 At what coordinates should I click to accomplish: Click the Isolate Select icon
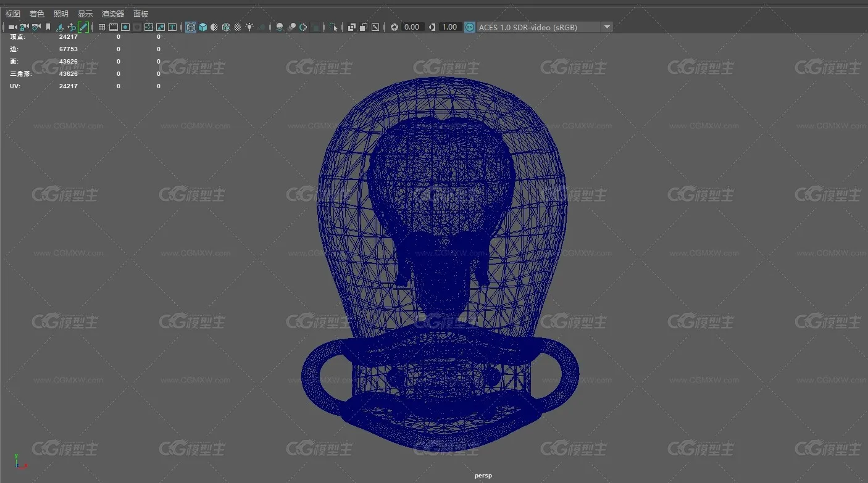point(333,27)
